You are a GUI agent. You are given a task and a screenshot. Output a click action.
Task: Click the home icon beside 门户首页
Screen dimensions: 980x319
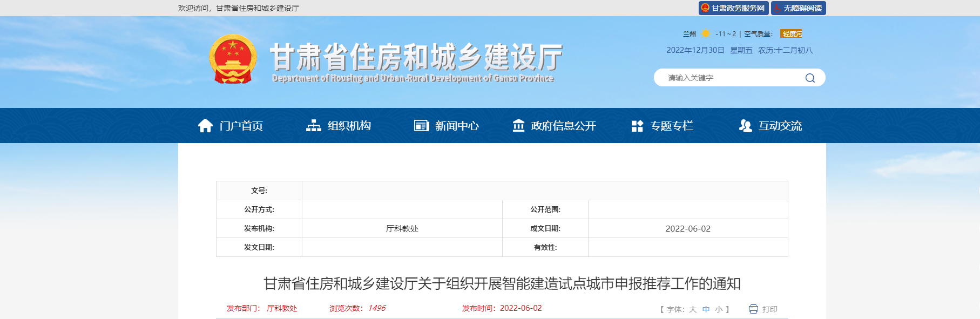pos(205,126)
